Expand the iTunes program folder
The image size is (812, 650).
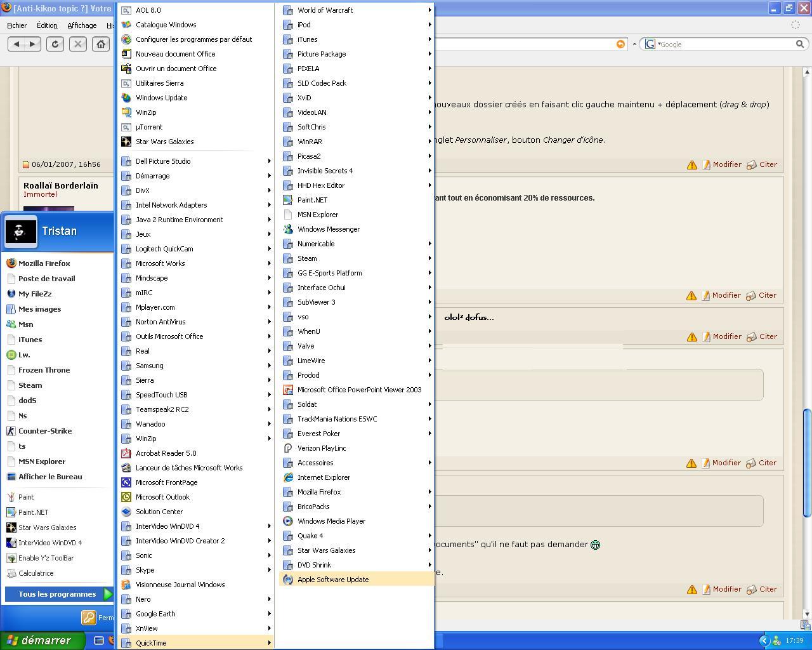click(357, 39)
